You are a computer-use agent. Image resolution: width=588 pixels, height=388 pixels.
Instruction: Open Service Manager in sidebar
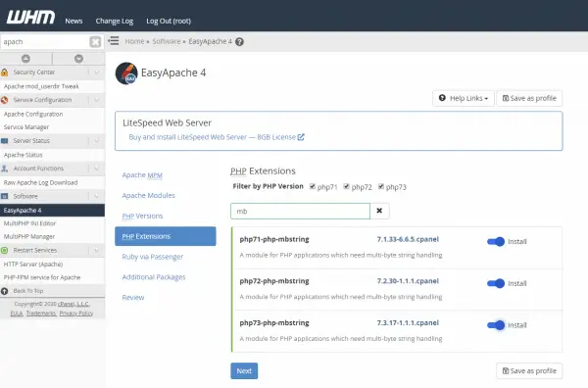pyautogui.click(x=26, y=127)
